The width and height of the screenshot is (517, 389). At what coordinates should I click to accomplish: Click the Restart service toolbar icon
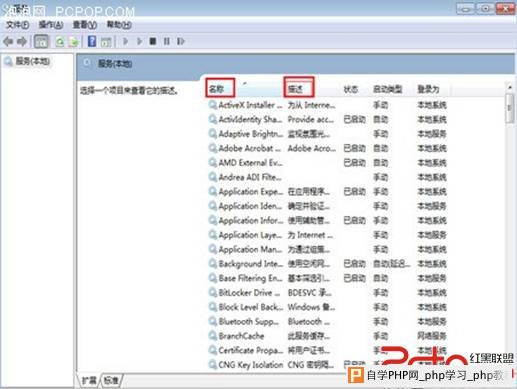(181, 41)
